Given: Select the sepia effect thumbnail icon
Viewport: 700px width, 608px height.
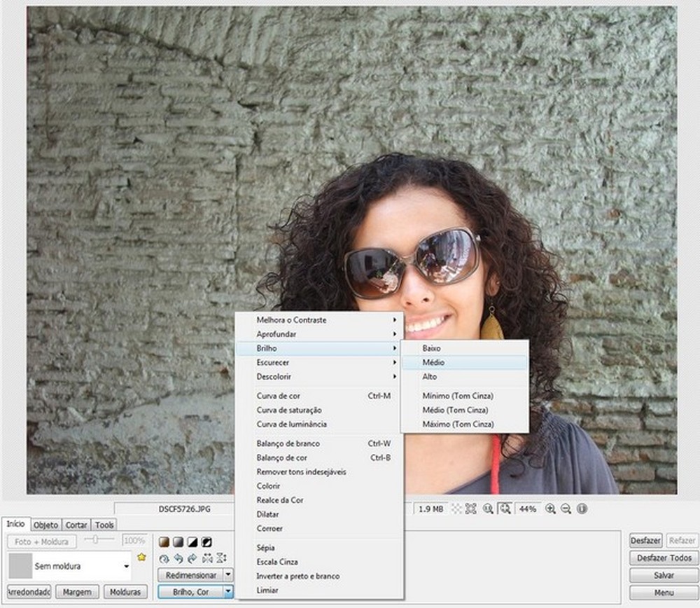Looking at the screenshot, I should point(164,541).
